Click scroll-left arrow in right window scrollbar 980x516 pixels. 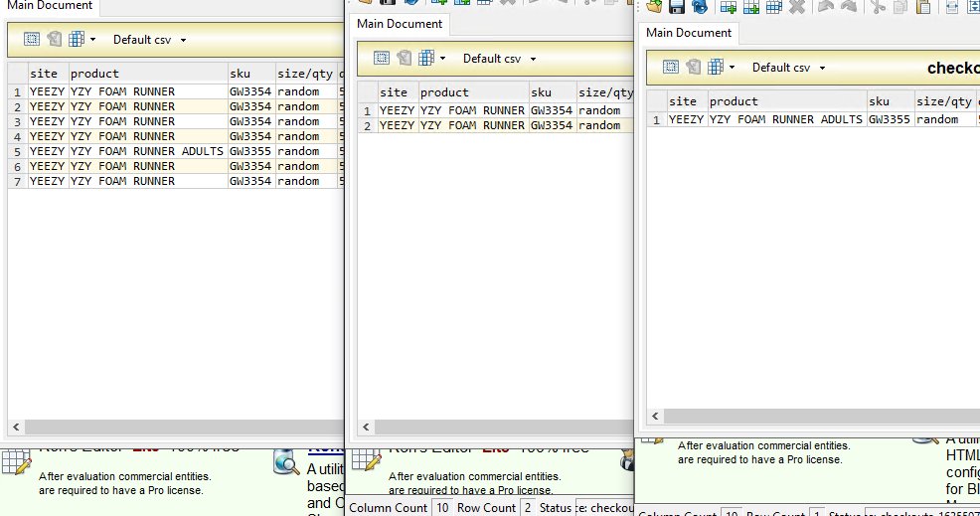coord(655,416)
